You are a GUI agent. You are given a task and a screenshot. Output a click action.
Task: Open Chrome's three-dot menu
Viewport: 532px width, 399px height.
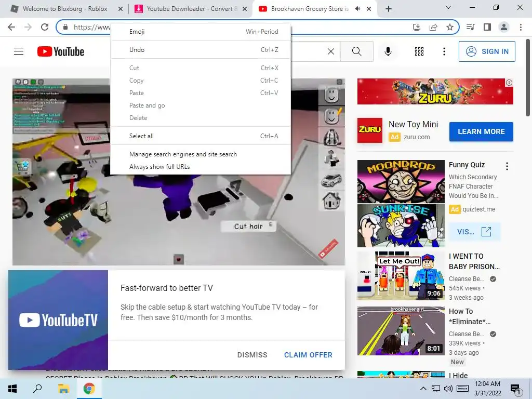[x=521, y=27]
